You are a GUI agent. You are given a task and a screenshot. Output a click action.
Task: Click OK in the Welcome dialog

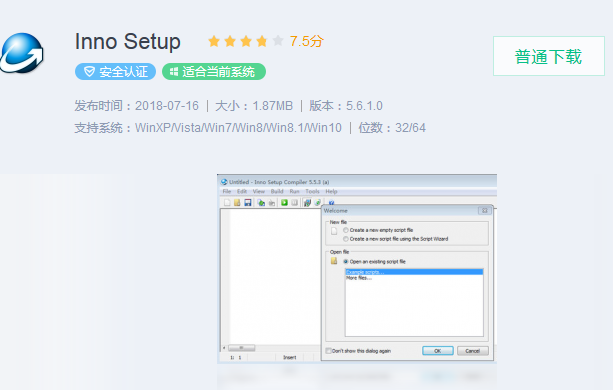[x=438, y=351]
